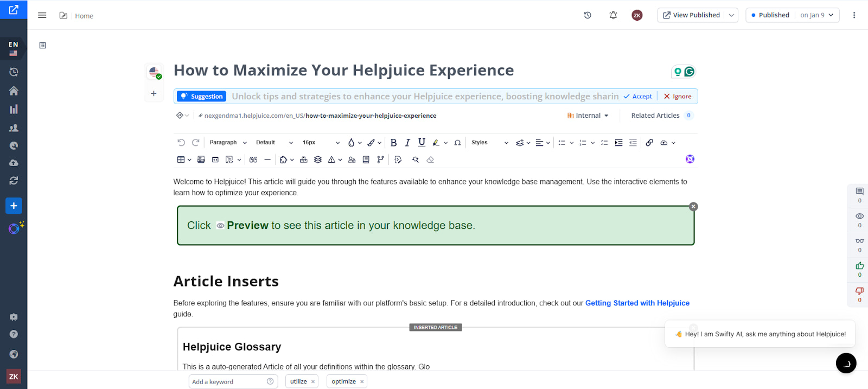Screen dimensions: 868x389
Task: Clear formatting with the eraser icon
Action: coord(430,160)
